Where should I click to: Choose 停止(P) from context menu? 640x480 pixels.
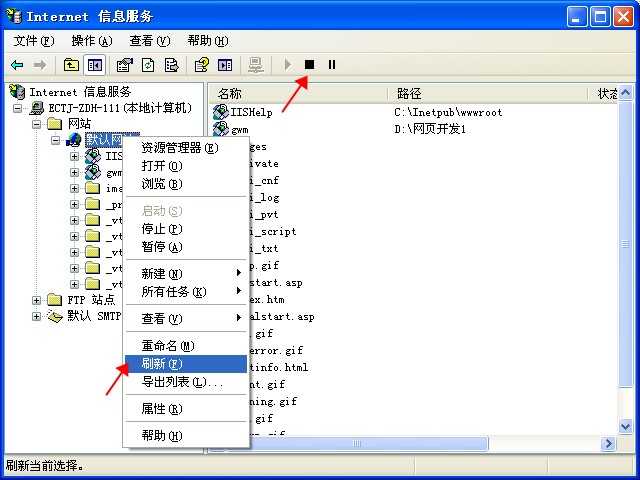pos(186,229)
